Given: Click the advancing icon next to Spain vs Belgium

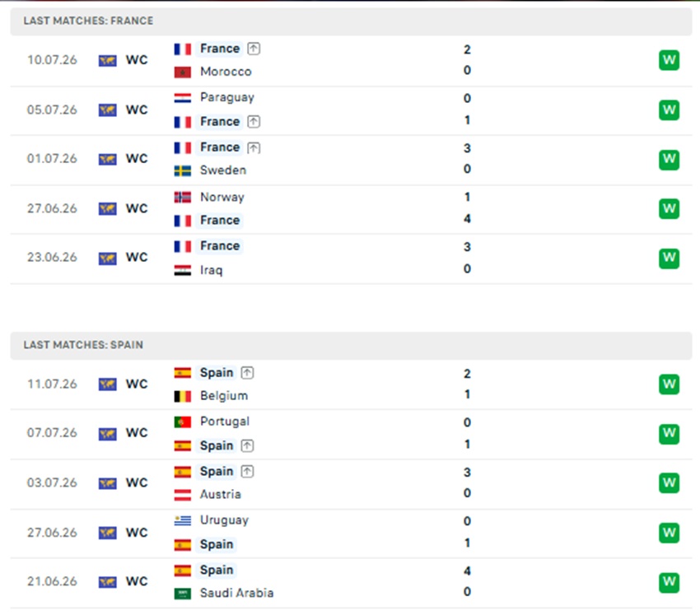Looking at the screenshot, I should point(247,373).
